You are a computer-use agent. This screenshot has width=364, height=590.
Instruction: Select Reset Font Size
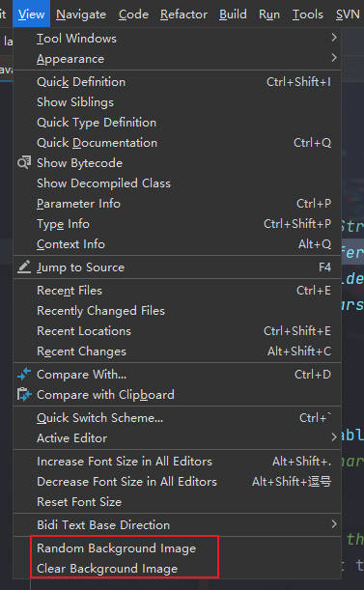(178, 502)
